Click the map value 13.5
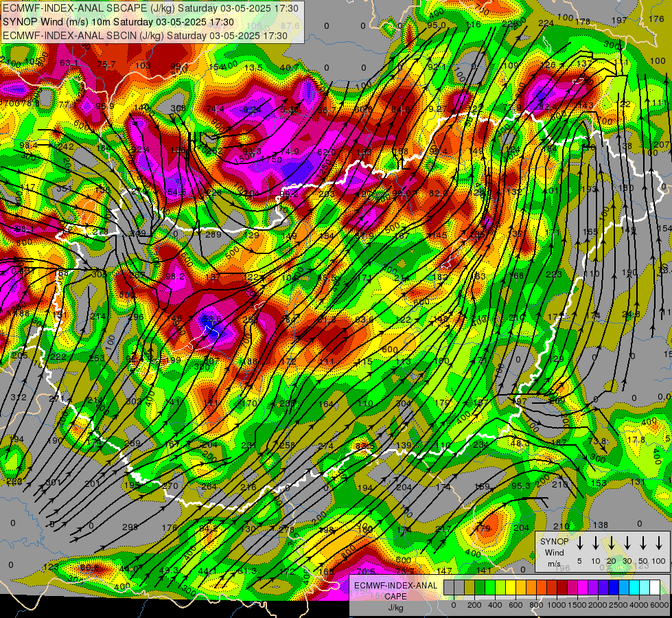The height and width of the screenshot is (618, 672). click(x=253, y=68)
